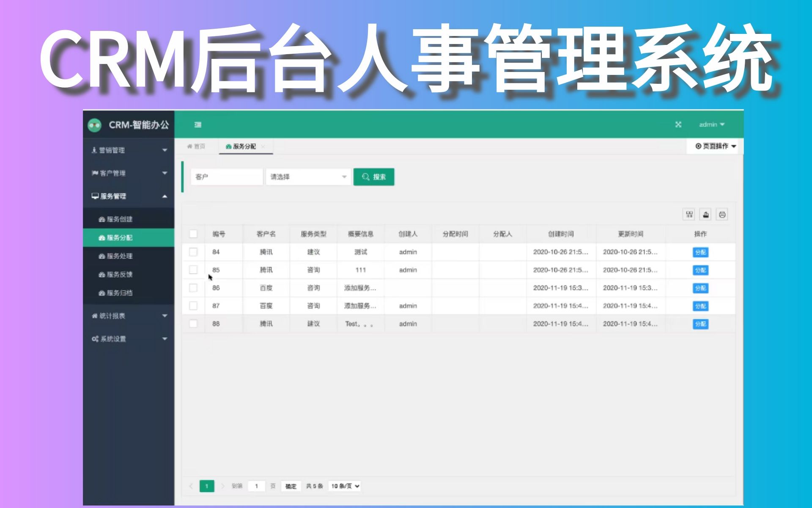The height and width of the screenshot is (508, 812).
Task: Go to previous page arrow
Action: (191, 486)
